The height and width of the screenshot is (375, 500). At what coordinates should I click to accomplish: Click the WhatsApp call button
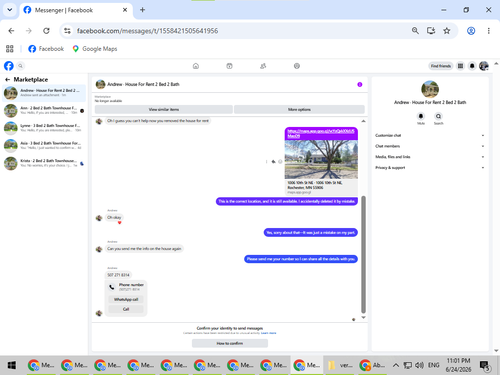[x=126, y=299]
